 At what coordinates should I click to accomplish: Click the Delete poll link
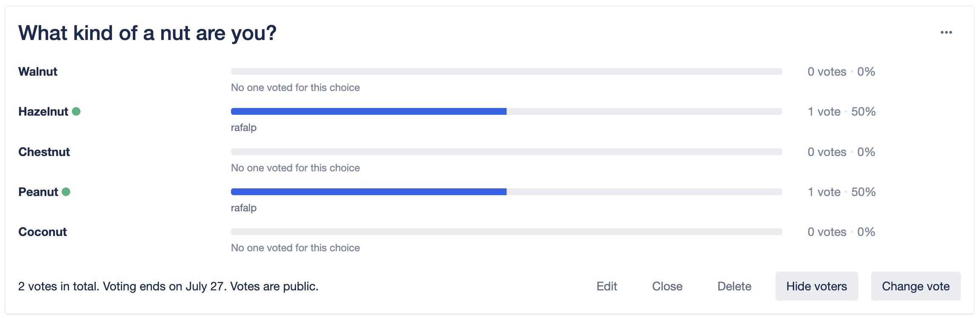734,286
